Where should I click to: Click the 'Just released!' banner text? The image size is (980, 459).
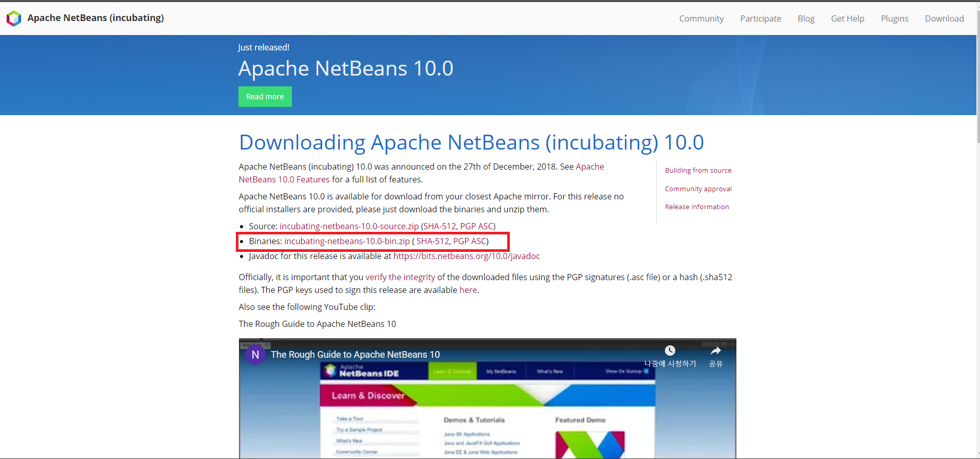[x=264, y=47]
